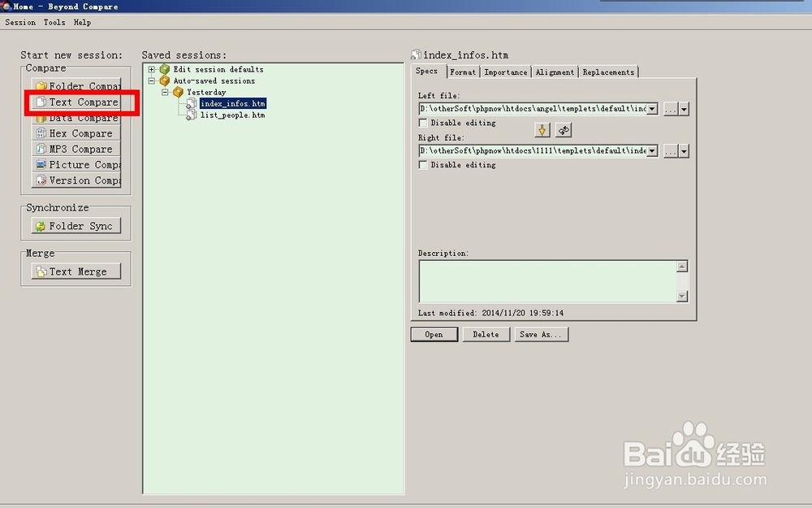
Task: Click the copy-down arrow icon
Action: pos(542,130)
